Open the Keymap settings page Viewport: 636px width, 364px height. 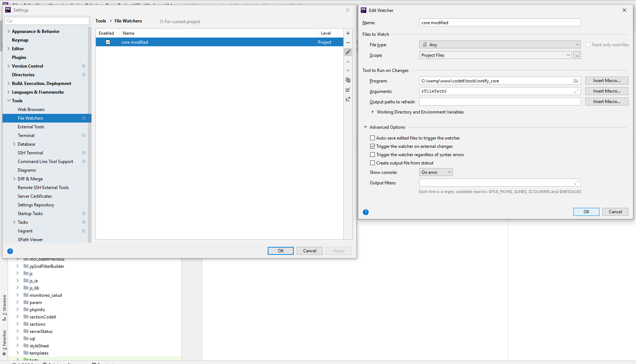point(20,40)
